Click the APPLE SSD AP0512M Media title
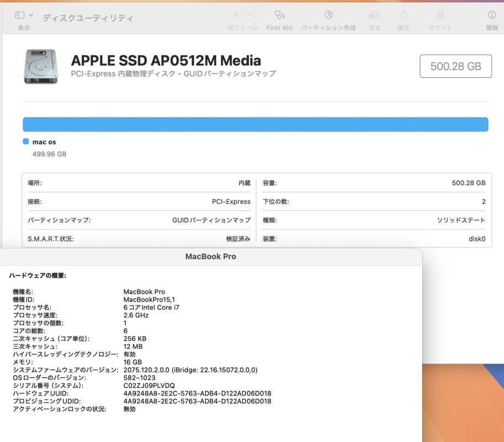 click(x=166, y=61)
